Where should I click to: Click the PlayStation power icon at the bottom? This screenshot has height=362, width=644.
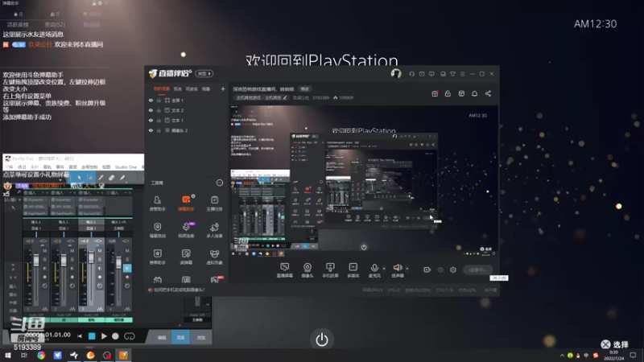pyautogui.click(x=321, y=339)
